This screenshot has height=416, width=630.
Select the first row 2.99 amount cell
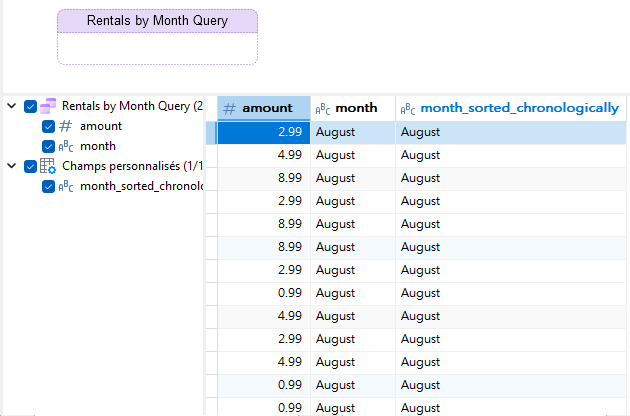pyautogui.click(x=264, y=132)
